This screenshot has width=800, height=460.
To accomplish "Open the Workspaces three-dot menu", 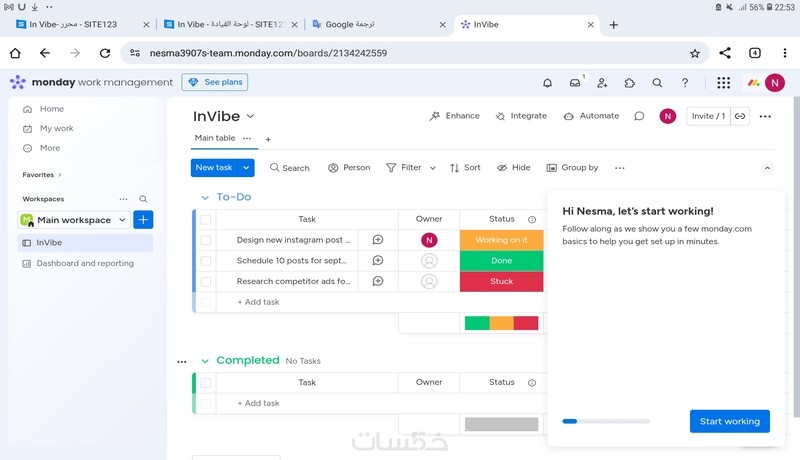I will [x=123, y=199].
